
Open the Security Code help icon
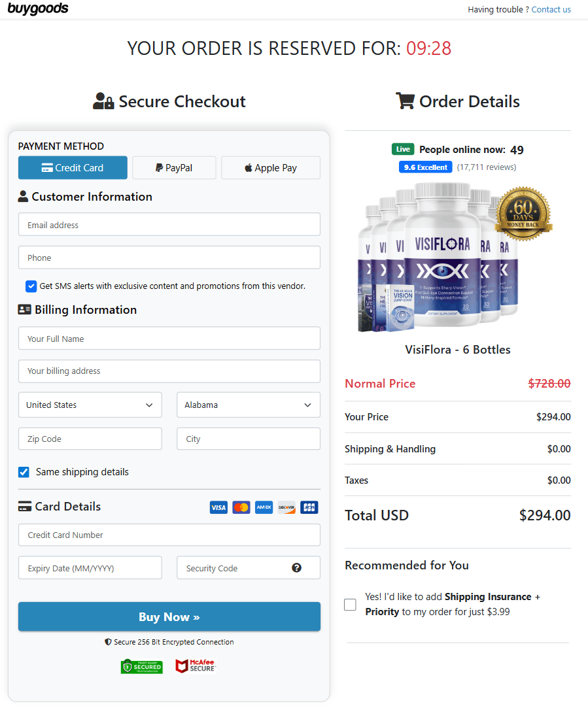click(297, 567)
